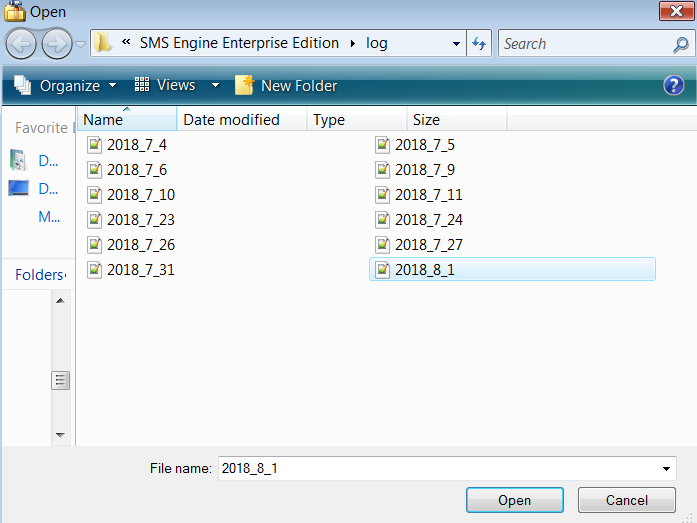697x523 pixels.
Task: Select the 2018_7_27 log file icon
Action: (382, 245)
